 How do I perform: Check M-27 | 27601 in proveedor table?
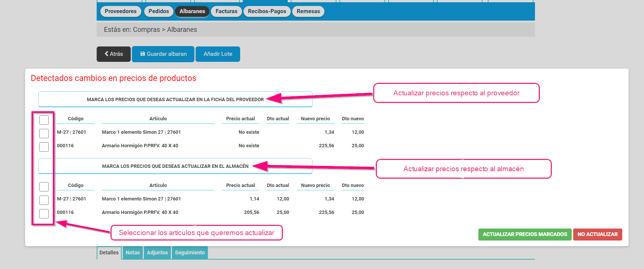pyautogui.click(x=44, y=133)
